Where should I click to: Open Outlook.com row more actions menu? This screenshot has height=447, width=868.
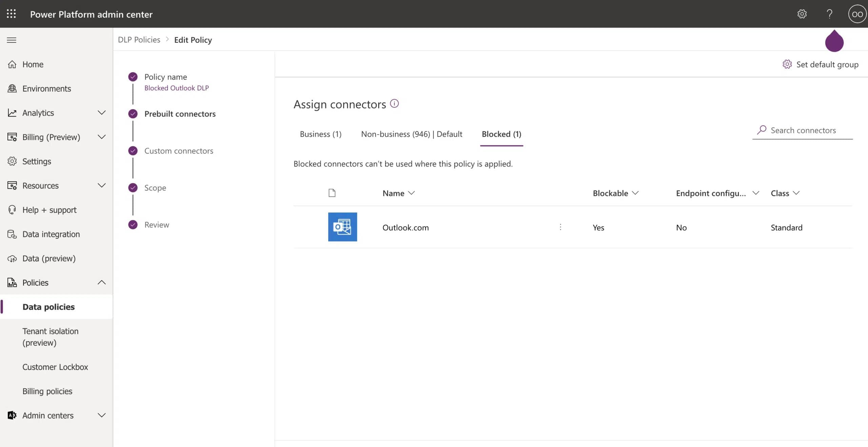560,227
